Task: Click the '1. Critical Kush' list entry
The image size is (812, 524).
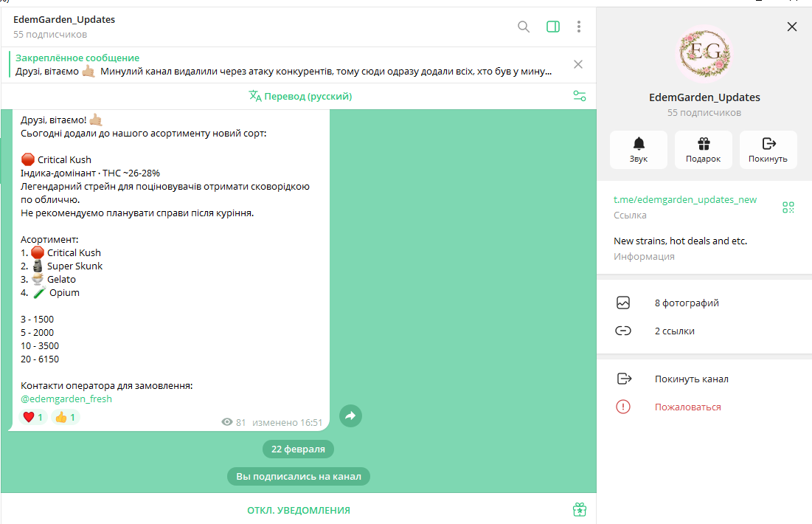Action: click(60, 252)
